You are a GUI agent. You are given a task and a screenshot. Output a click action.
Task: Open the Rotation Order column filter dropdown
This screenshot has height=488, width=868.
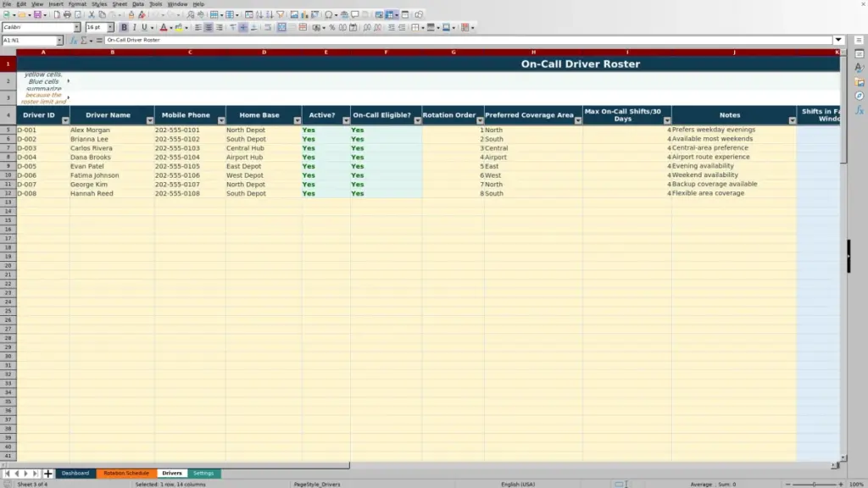(x=480, y=120)
